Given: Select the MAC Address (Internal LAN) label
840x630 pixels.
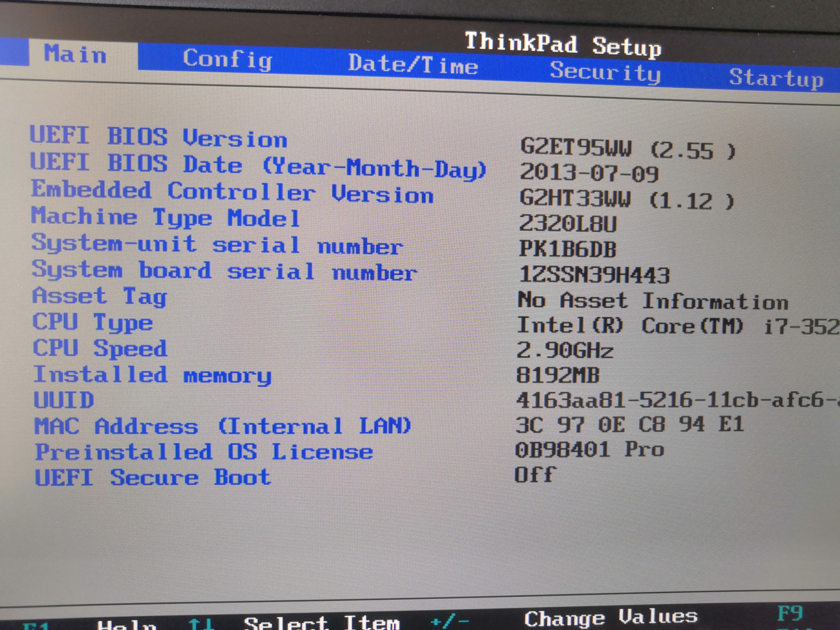Looking at the screenshot, I should (223, 426).
